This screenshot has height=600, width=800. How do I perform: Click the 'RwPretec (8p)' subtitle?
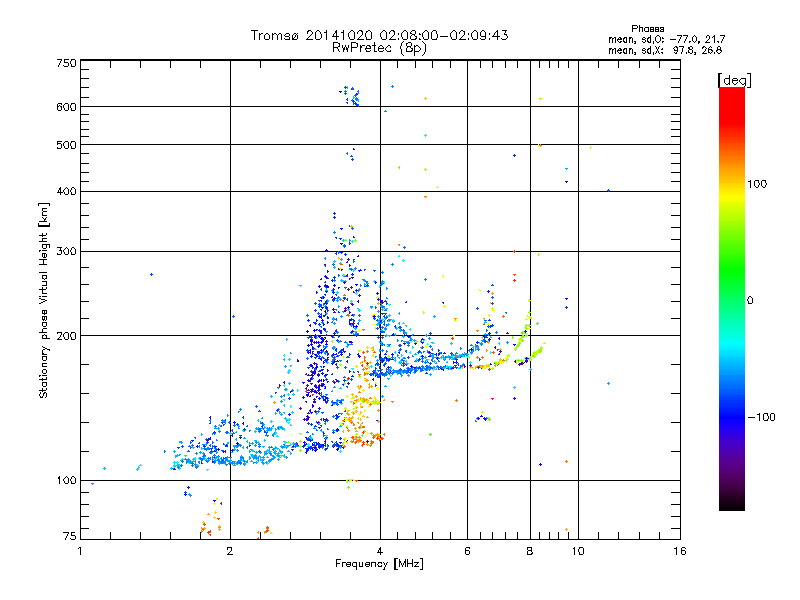pos(379,48)
